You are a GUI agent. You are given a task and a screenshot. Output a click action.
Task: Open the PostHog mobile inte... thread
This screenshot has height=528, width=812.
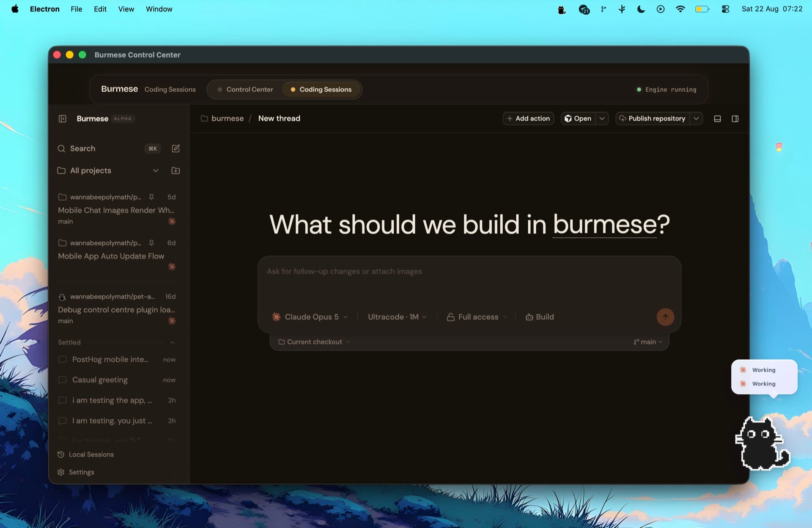click(x=117, y=360)
